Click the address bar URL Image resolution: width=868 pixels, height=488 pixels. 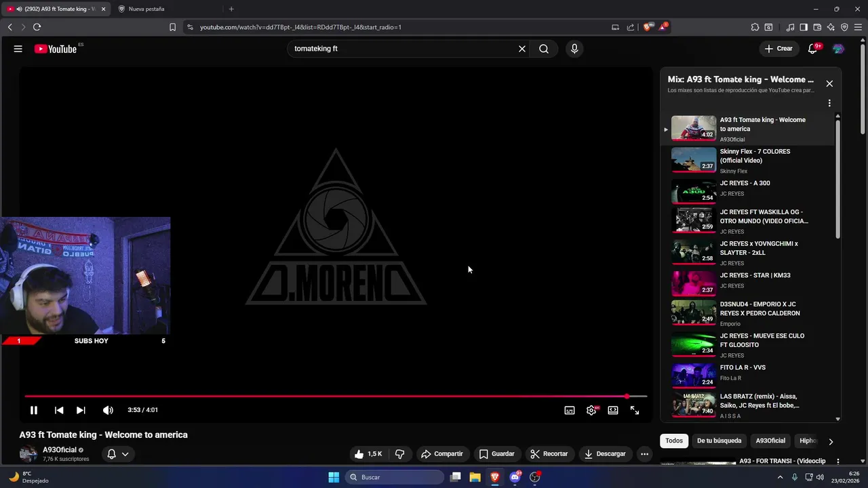click(x=300, y=27)
